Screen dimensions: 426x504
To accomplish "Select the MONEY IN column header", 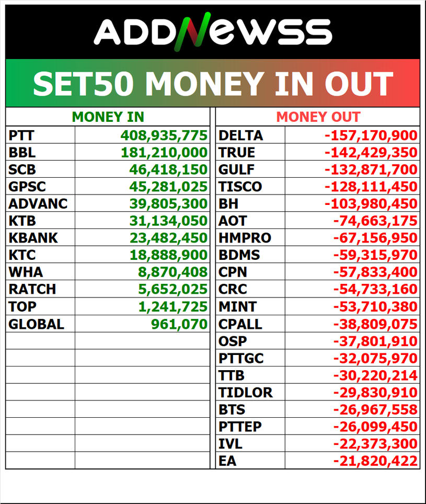I will tap(108, 117).
